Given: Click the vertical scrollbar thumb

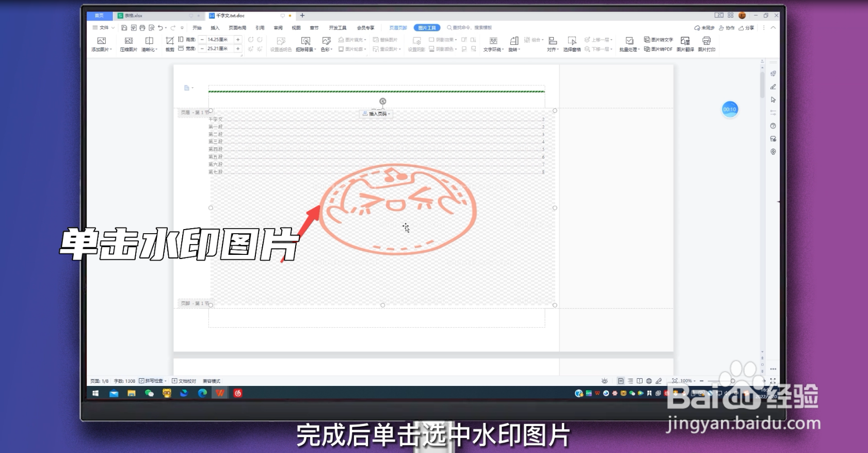Looking at the screenshot, I should (762, 85).
